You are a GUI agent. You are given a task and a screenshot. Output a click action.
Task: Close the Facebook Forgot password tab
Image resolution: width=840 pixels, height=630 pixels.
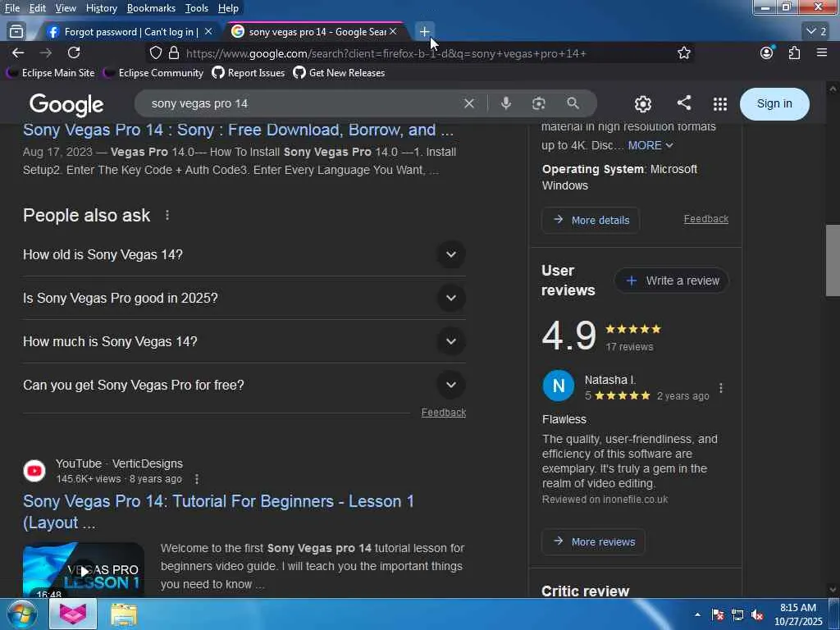208,32
